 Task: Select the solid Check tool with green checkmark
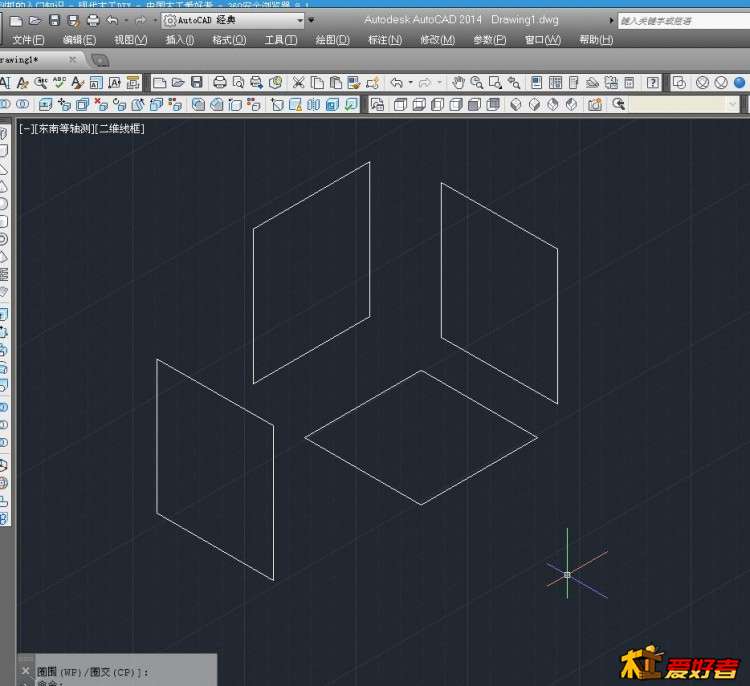(351, 104)
